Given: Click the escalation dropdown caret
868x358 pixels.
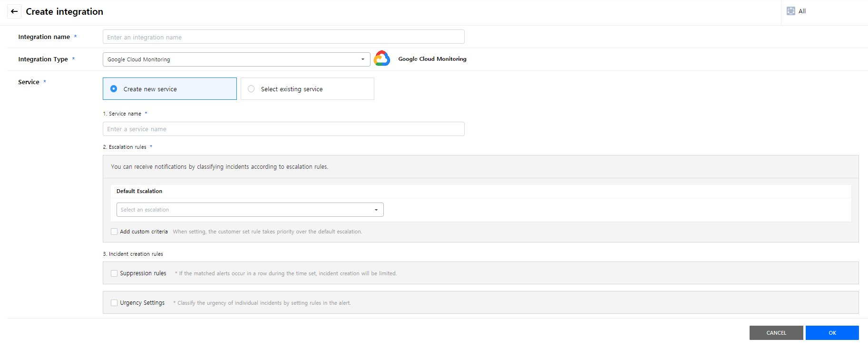Looking at the screenshot, I should tap(376, 210).
